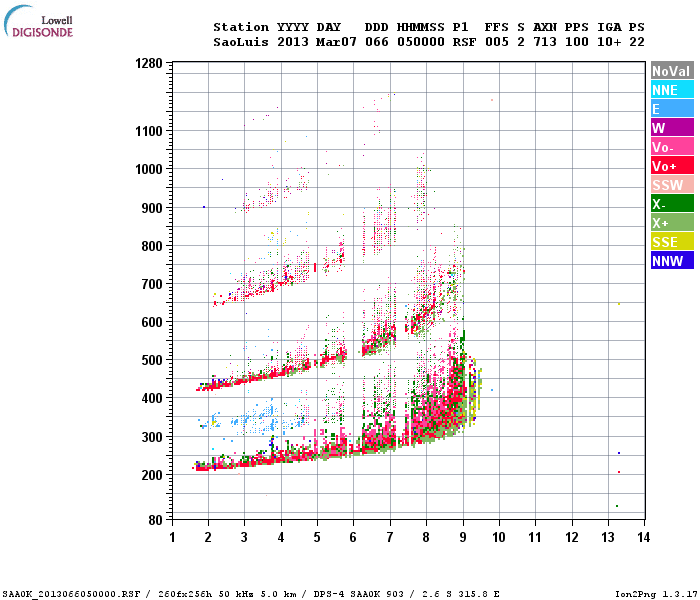Image resolution: width=700 pixels, height=600 pixels.
Task: Click frequency axis label 8
Action: [x=426, y=537]
